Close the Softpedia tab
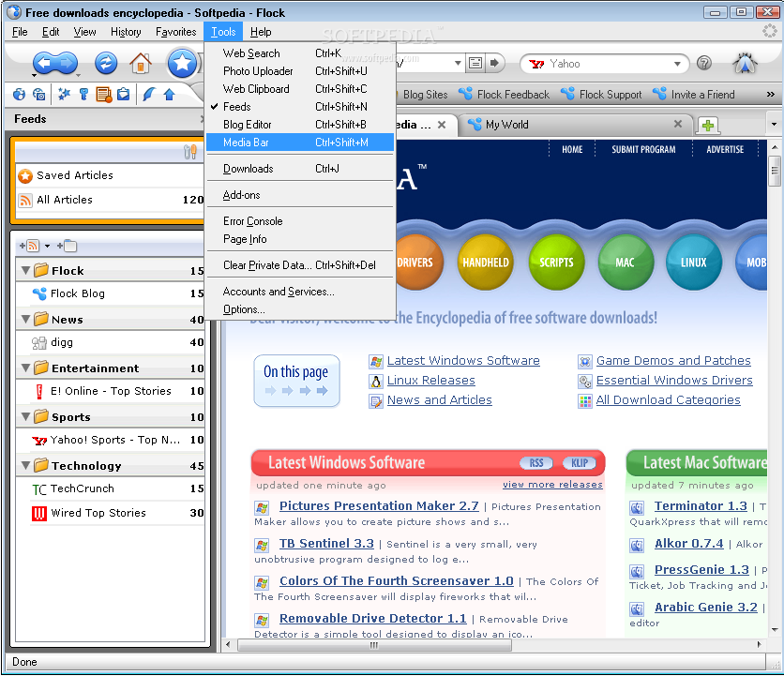The height and width of the screenshot is (676, 784). [442, 125]
